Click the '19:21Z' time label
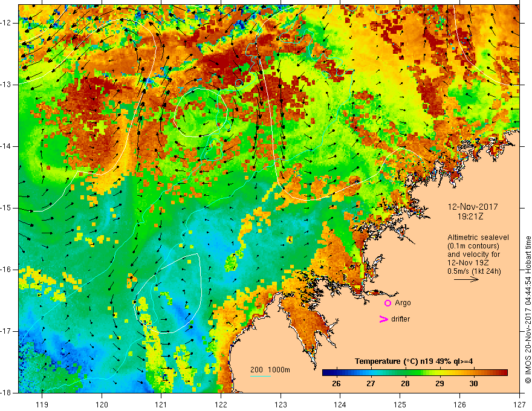Image resolution: width=532 pixels, height=411 pixels. (x=470, y=216)
